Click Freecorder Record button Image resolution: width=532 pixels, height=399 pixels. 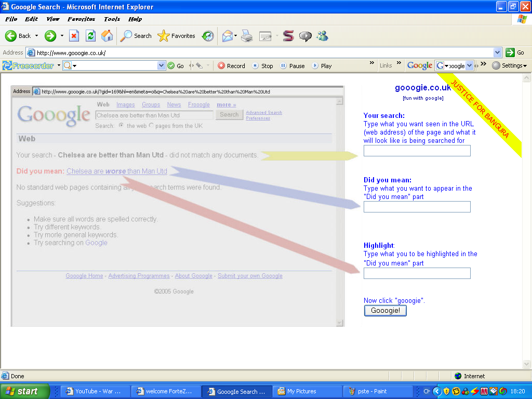pyautogui.click(x=231, y=65)
